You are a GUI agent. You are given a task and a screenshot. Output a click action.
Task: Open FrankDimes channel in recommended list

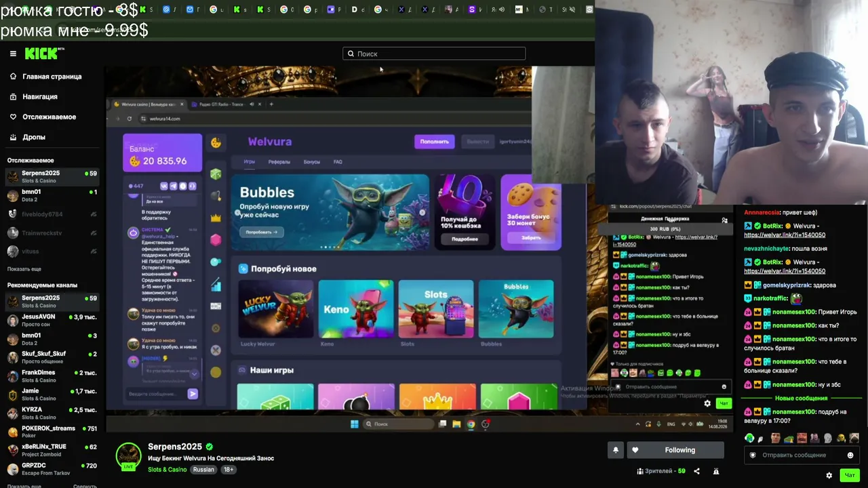coord(52,376)
